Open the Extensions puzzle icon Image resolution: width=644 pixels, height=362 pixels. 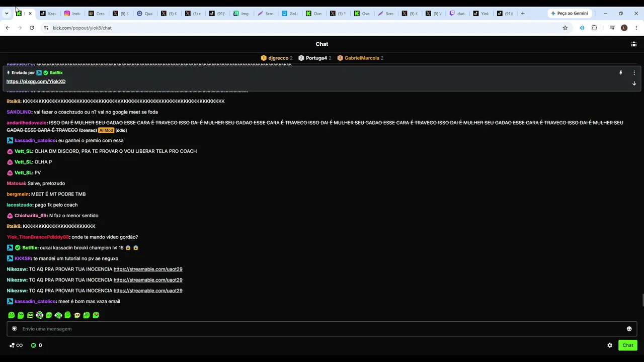[x=594, y=28]
